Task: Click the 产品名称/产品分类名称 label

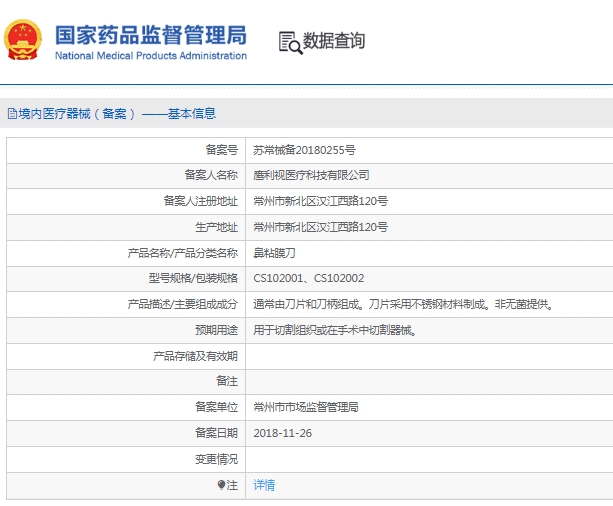Action: coord(183,253)
